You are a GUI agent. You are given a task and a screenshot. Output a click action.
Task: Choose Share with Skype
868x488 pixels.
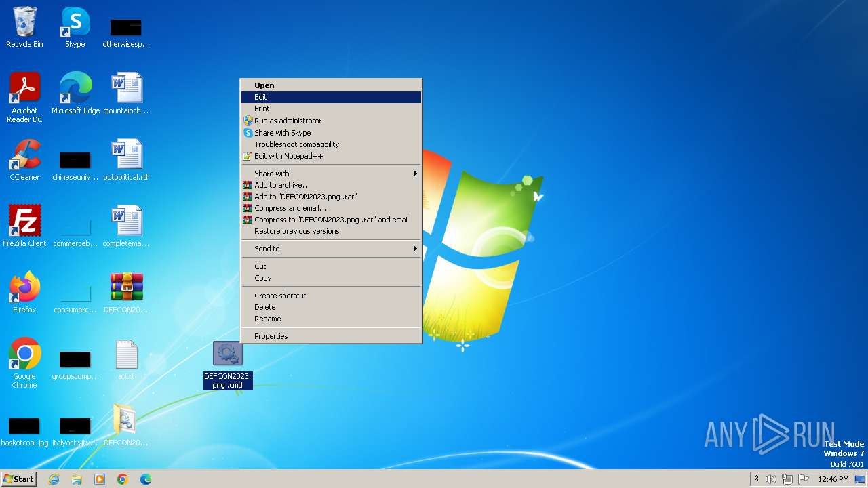click(331, 133)
